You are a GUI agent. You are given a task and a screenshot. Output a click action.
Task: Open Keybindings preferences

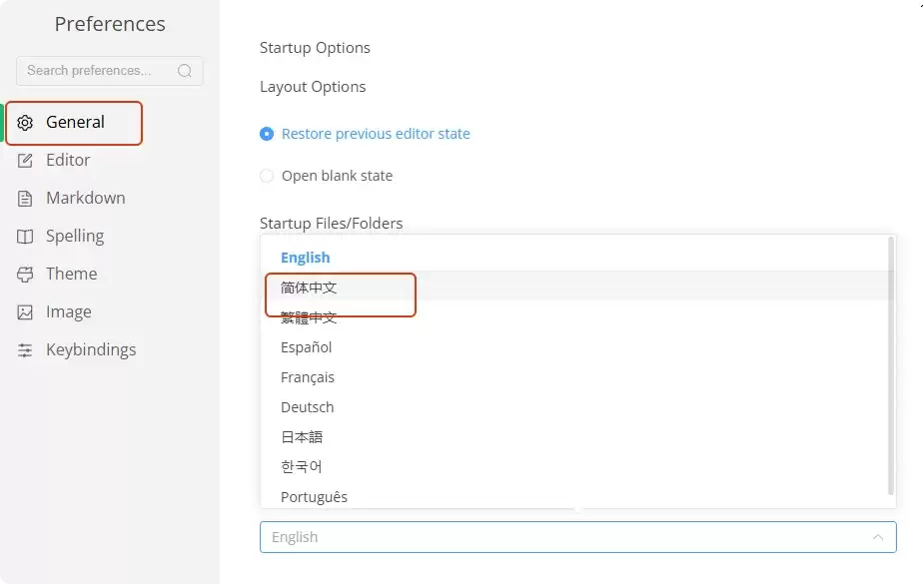91,349
